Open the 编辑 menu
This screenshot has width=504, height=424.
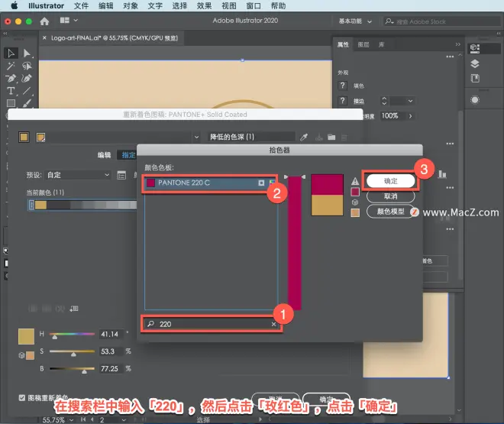click(105, 6)
